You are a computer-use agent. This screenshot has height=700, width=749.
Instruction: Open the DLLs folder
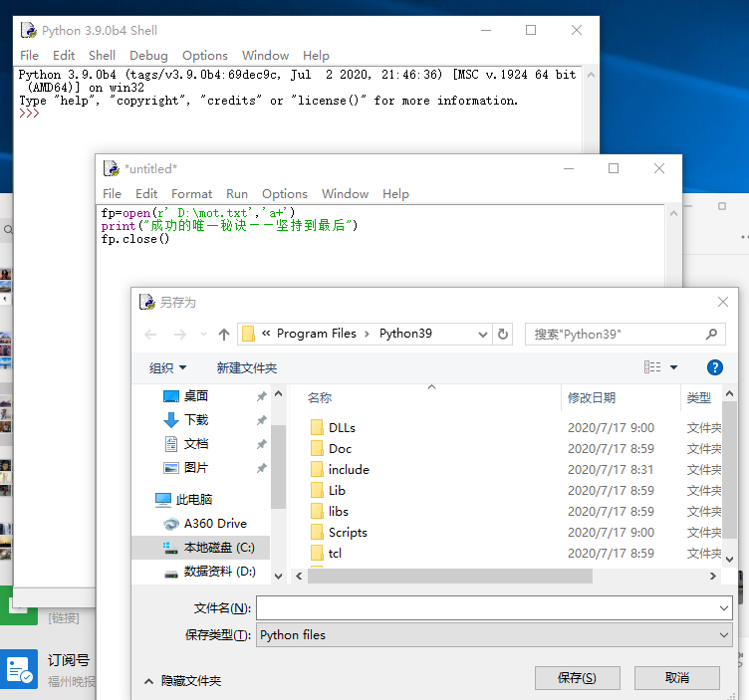[342, 428]
